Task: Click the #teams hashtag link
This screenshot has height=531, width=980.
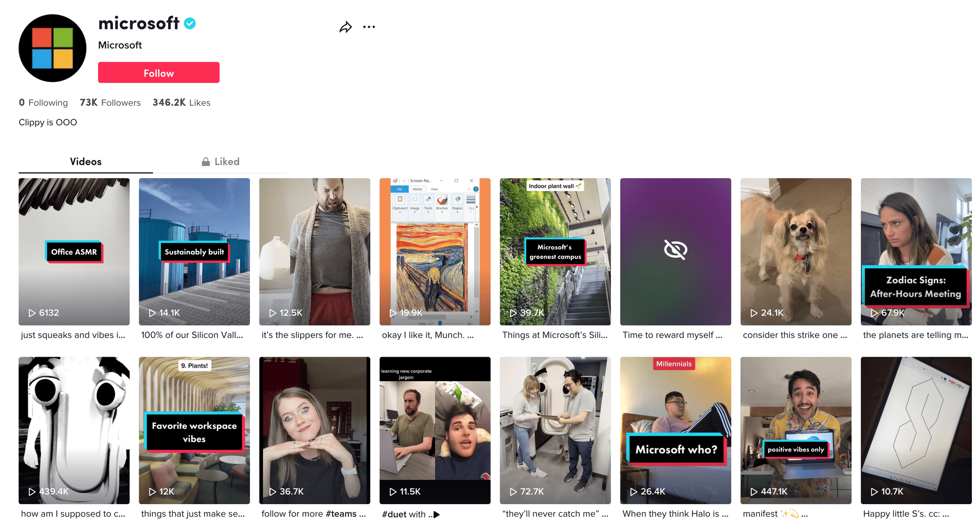Action: click(x=340, y=514)
